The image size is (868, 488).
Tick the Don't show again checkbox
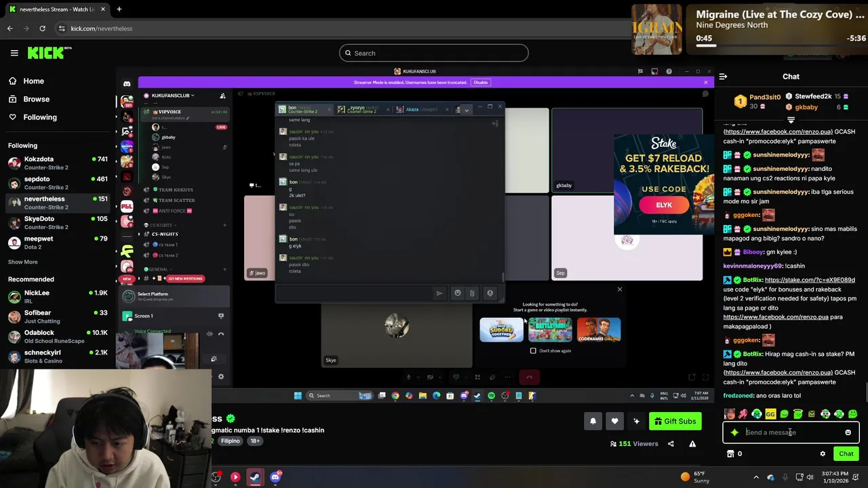click(533, 351)
